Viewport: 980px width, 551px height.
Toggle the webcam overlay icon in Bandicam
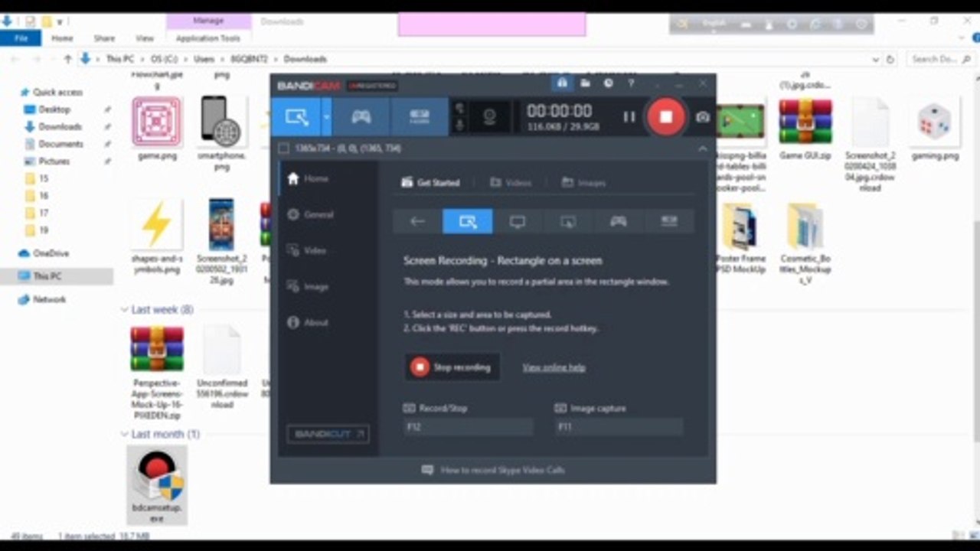point(489,117)
